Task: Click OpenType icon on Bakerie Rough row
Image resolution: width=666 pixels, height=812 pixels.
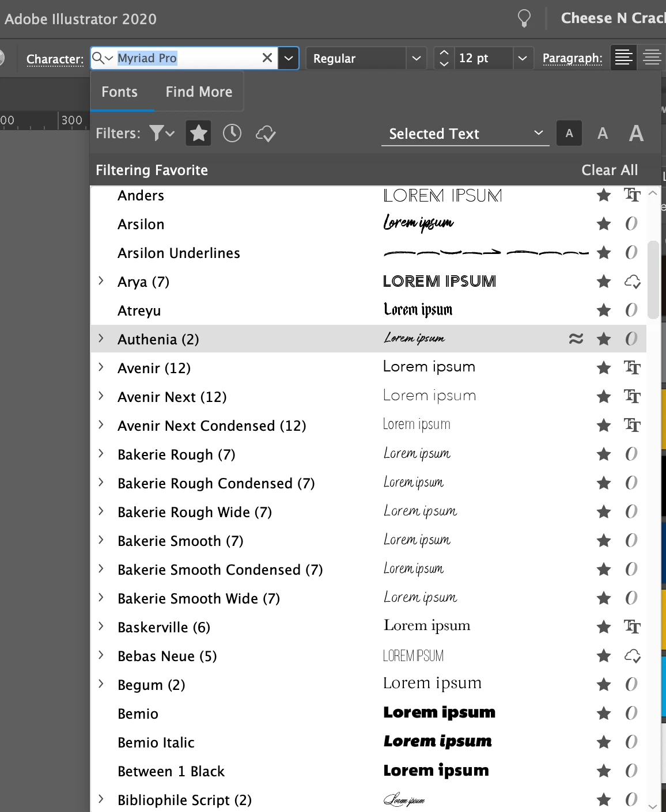Action: [x=632, y=454]
